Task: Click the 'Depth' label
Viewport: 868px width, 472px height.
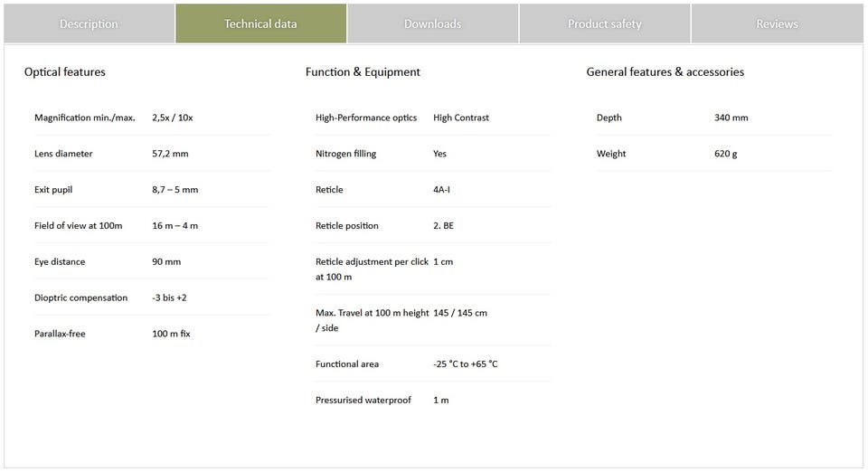Action: [609, 118]
